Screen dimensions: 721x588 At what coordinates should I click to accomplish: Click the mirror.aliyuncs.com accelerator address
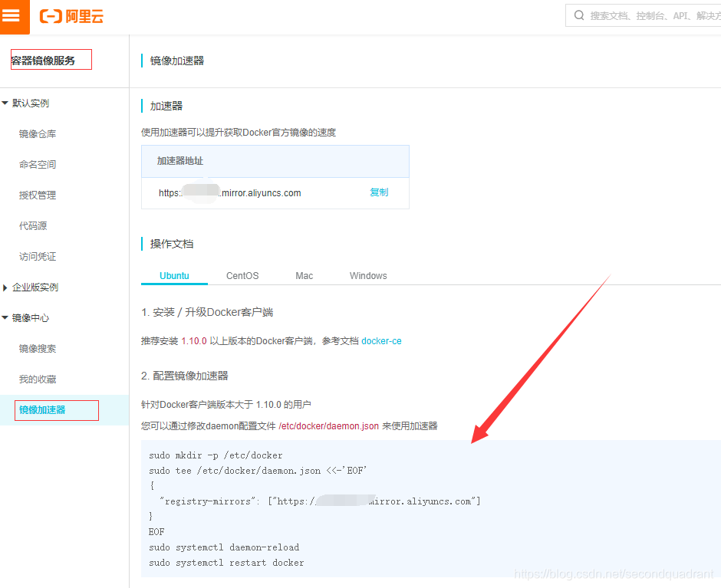230,193
